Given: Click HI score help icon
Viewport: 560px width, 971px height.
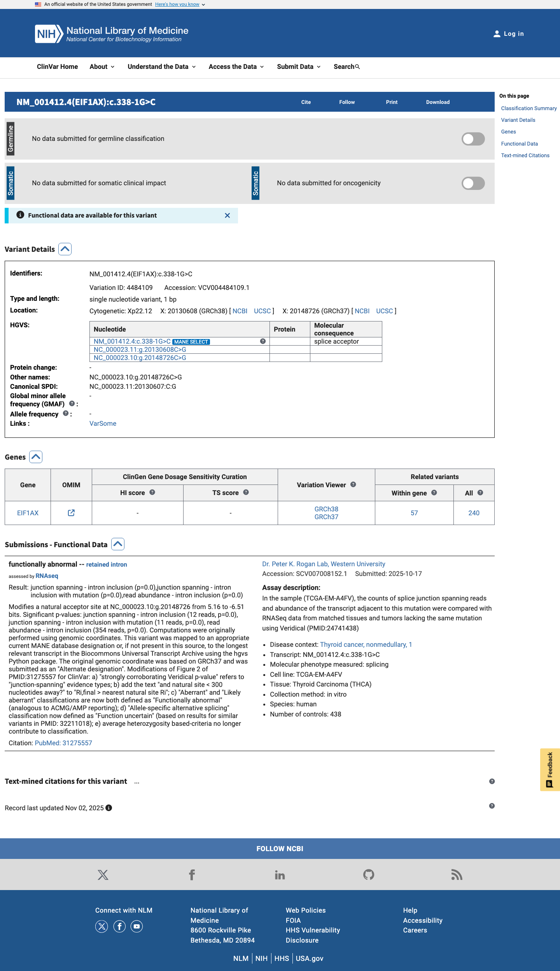Looking at the screenshot, I should click(152, 492).
